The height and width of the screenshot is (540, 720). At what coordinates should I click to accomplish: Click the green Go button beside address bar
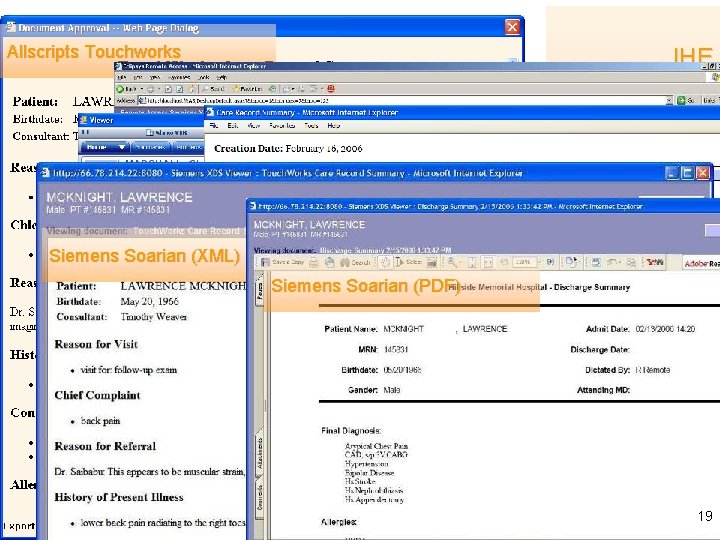[686, 100]
